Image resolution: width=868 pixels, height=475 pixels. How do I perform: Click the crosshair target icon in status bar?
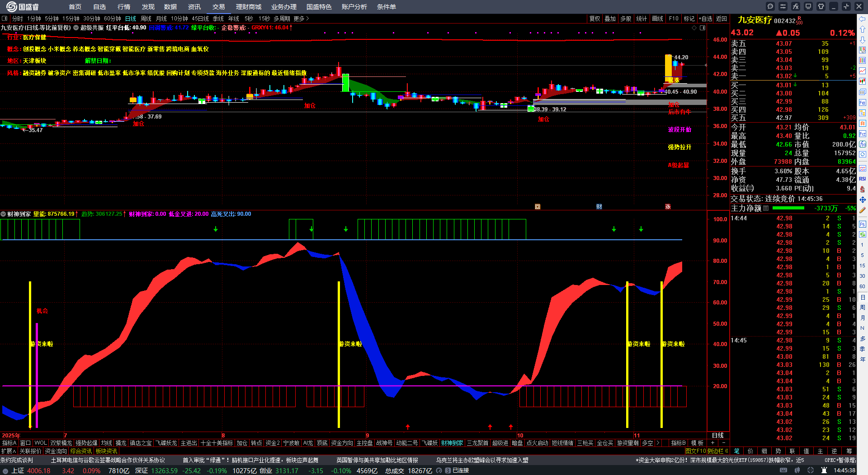coord(811,470)
